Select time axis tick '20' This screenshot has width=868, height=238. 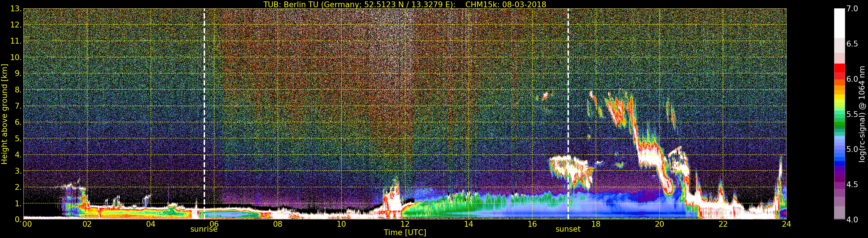click(x=659, y=224)
